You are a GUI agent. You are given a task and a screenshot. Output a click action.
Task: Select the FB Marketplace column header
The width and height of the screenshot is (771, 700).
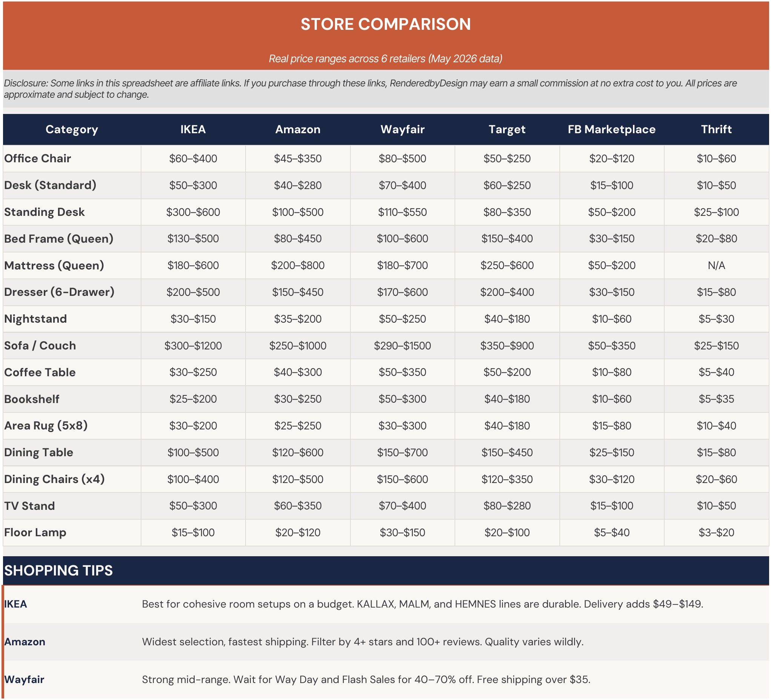(x=611, y=129)
